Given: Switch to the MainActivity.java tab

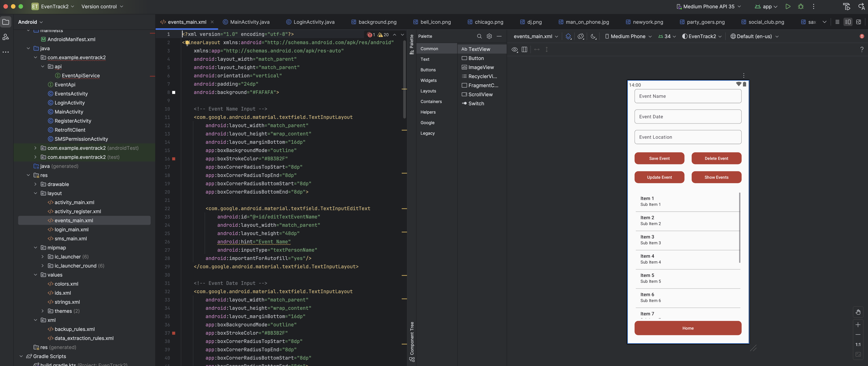Looking at the screenshot, I should [x=246, y=22].
